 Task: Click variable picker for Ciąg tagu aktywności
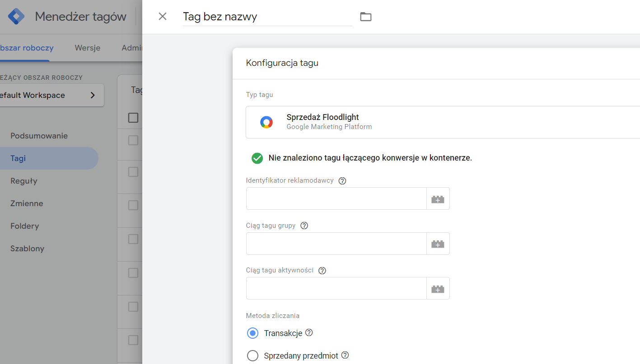(438, 289)
